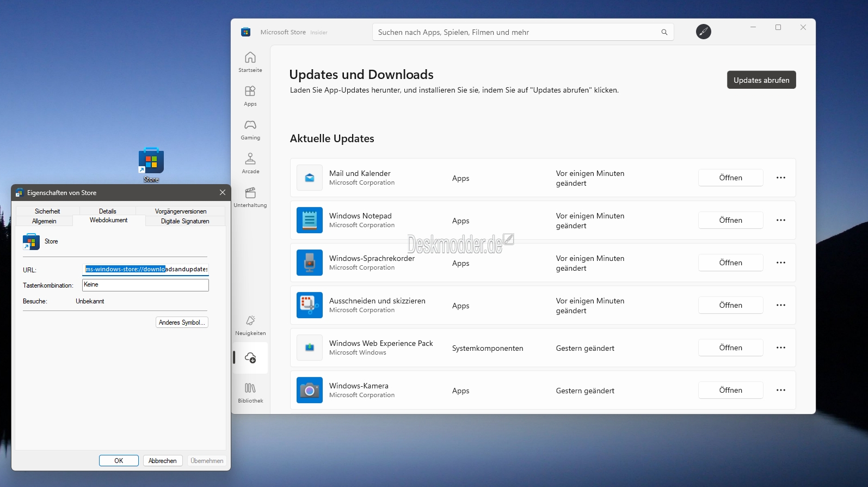868x487 pixels.
Task: Click Windows-Sprachrekorder app icon
Action: 310,263
